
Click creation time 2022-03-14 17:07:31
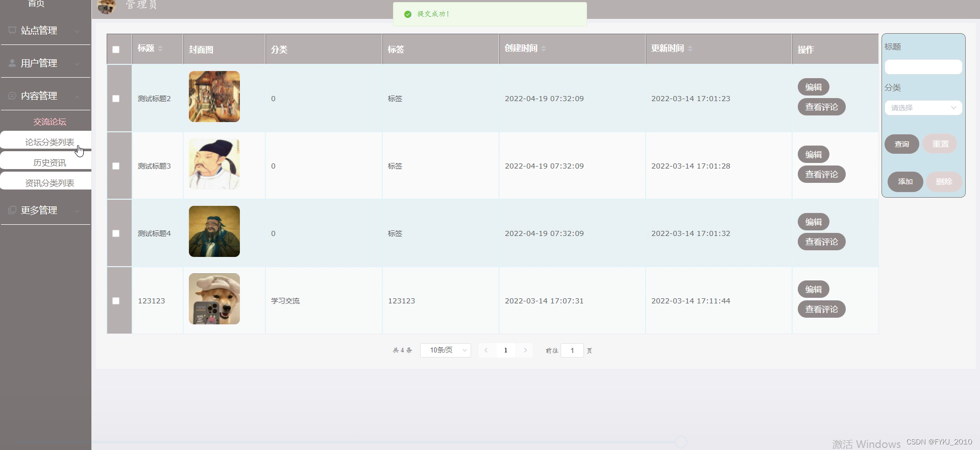pos(544,301)
